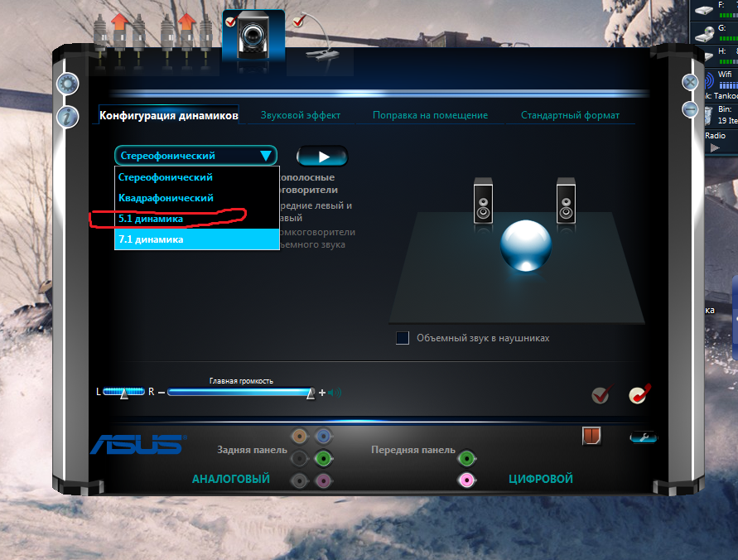Image resolution: width=738 pixels, height=560 pixels.
Task: Open settings via the gear icon
Action: pos(67,84)
